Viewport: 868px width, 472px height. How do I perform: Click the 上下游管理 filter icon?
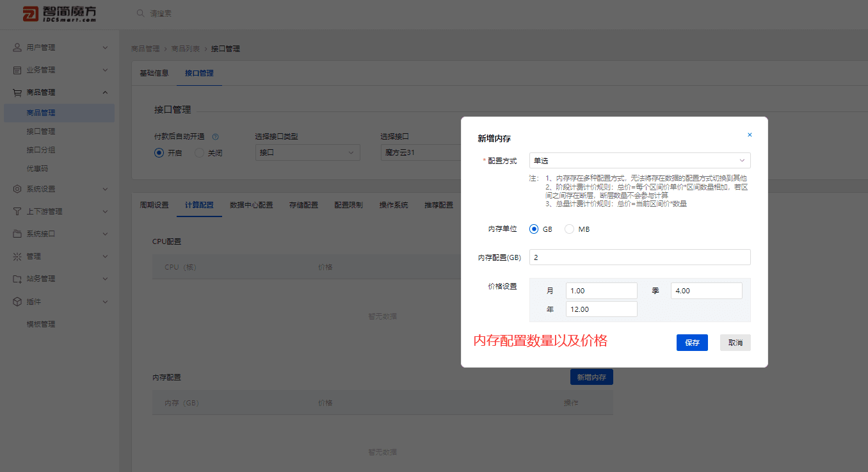pyautogui.click(x=17, y=211)
